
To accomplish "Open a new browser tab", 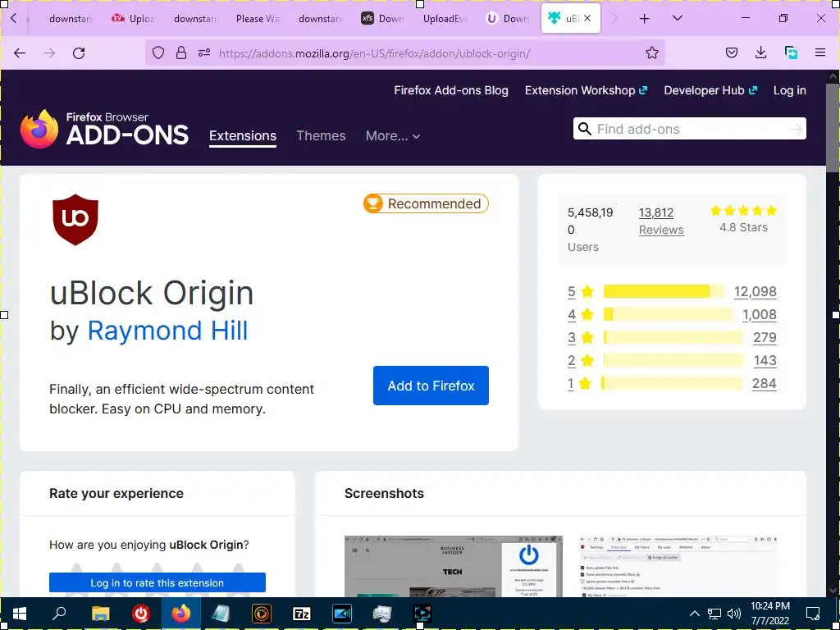I will pyautogui.click(x=645, y=19).
